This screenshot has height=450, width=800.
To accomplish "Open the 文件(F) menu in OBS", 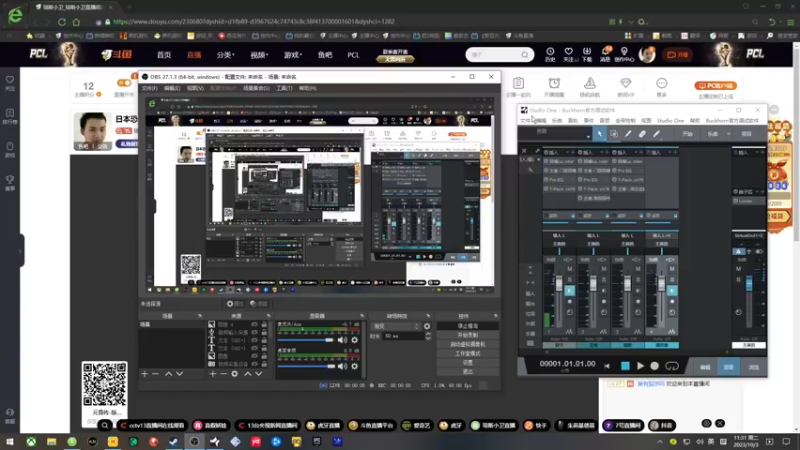I will pyautogui.click(x=149, y=89).
